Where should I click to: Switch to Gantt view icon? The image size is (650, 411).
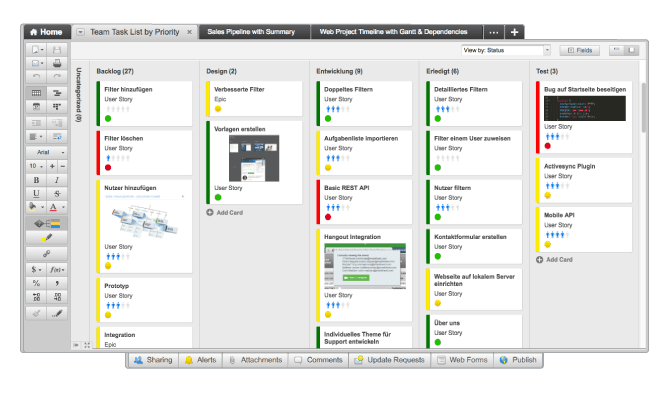point(58,92)
